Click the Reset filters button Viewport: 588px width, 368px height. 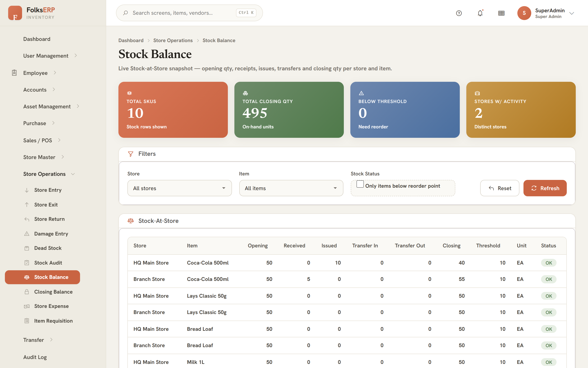tap(500, 188)
